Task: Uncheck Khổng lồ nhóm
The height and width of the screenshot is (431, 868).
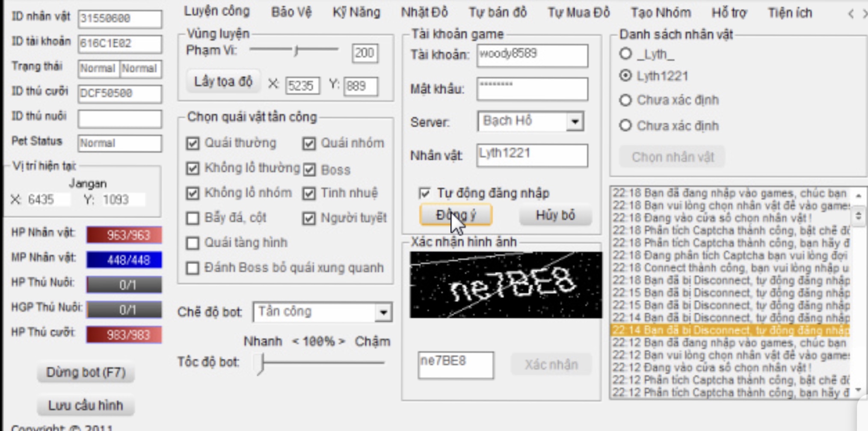Action: click(193, 193)
